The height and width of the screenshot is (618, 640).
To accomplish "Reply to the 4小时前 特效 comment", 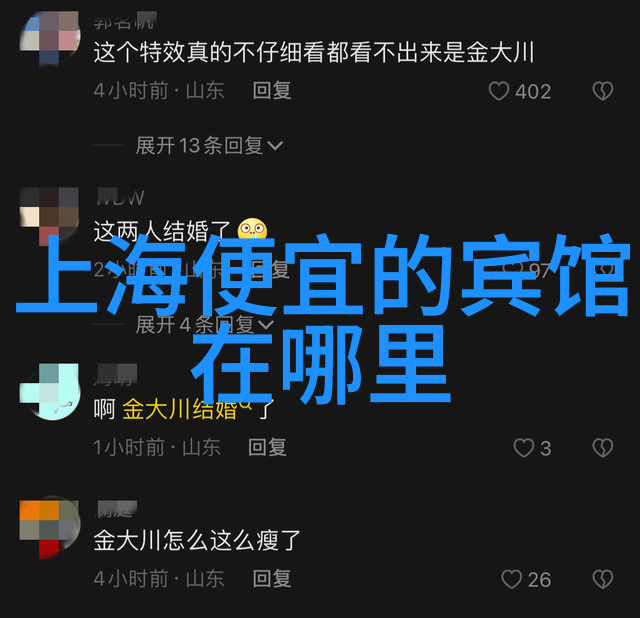I will (272, 90).
